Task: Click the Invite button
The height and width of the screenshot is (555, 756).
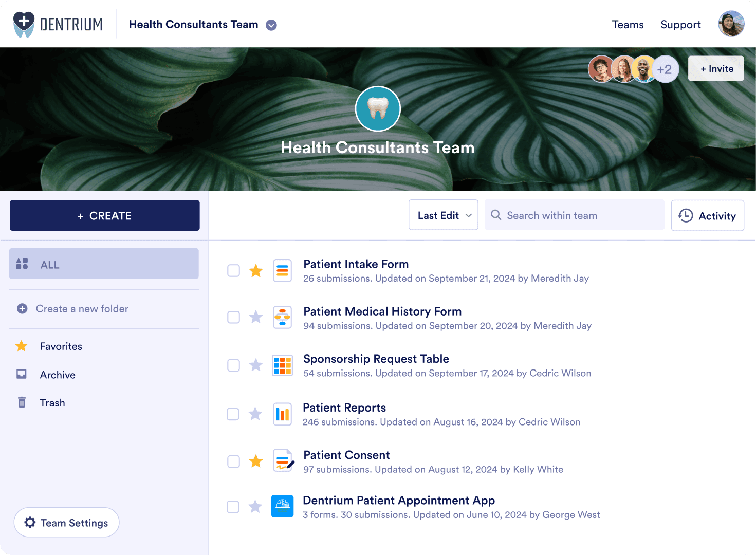Action: [716, 69]
